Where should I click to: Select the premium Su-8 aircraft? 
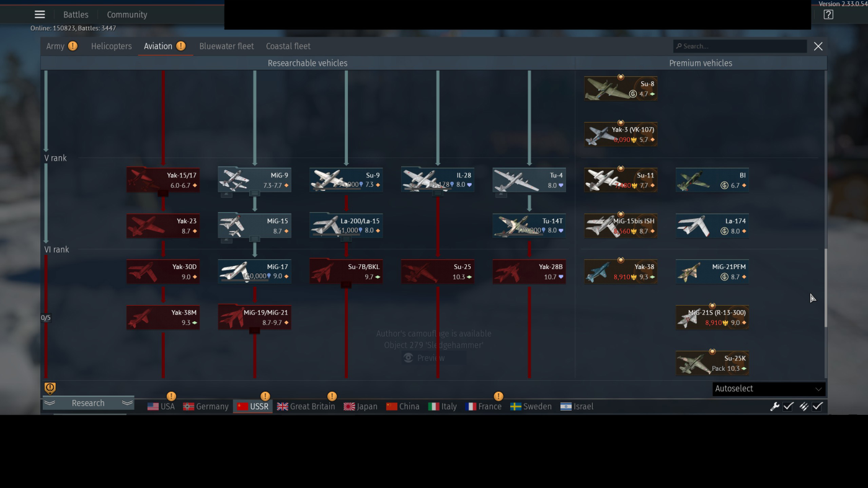click(621, 89)
